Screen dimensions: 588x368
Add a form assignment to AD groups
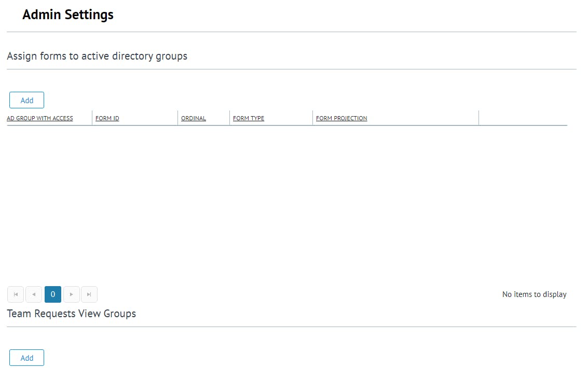pyautogui.click(x=26, y=100)
